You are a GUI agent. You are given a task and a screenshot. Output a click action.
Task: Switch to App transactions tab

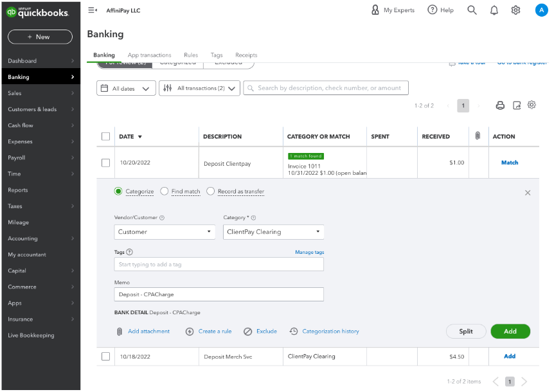coord(150,55)
